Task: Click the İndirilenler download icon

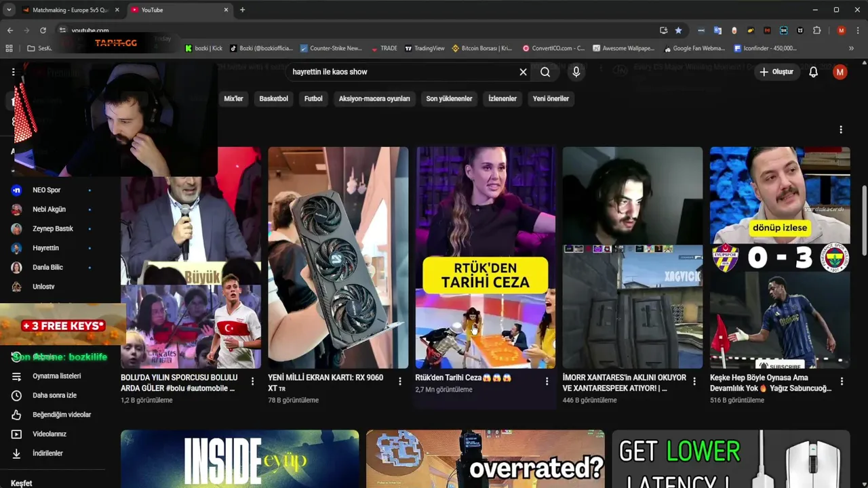Action: point(17,453)
